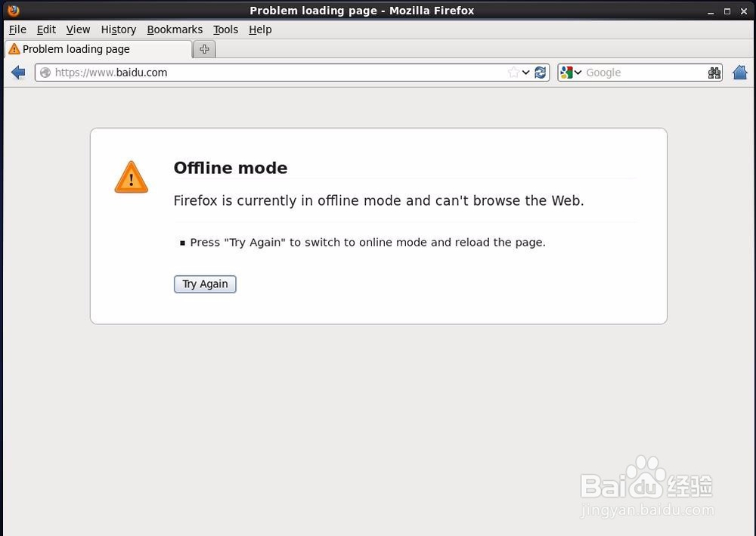Image resolution: width=756 pixels, height=536 pixels.
Task: Open the View menu
Action: (78, 30)
